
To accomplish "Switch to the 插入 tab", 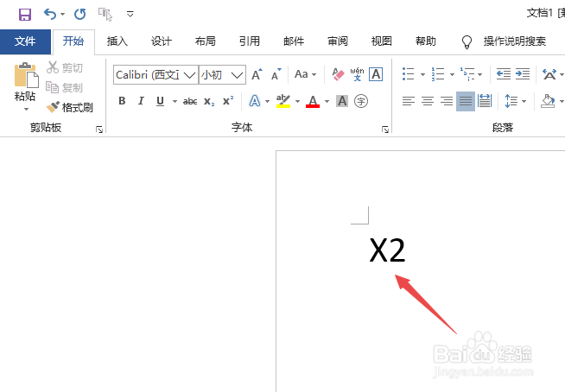I will point(117,41).
